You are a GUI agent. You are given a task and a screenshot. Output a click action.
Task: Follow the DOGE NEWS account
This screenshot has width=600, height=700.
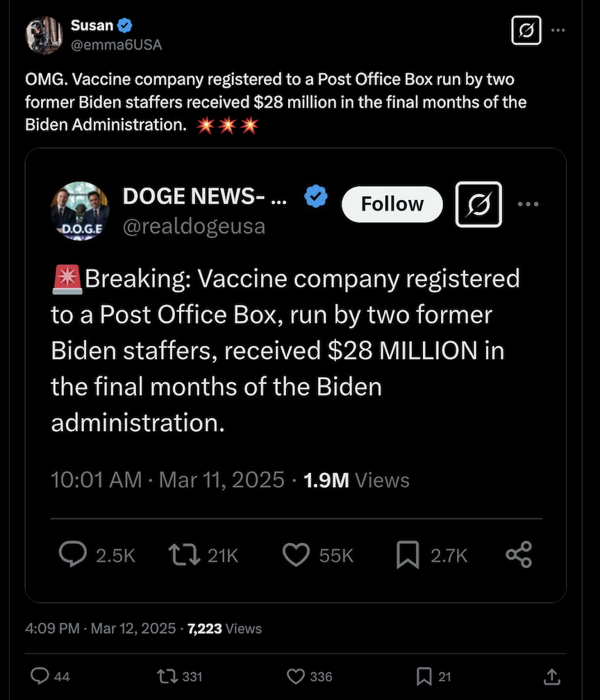[x=392, y=204]
